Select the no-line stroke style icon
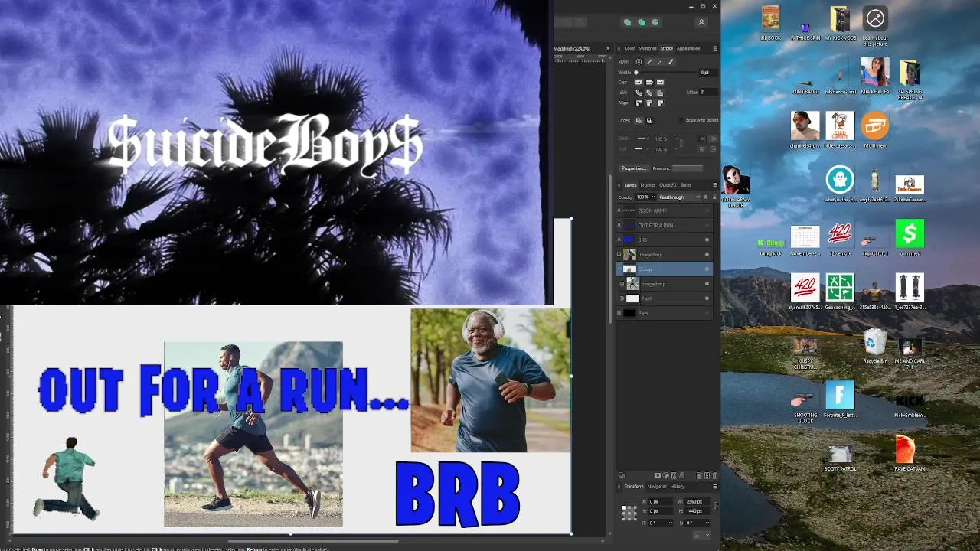 click(x=639, y=62)
